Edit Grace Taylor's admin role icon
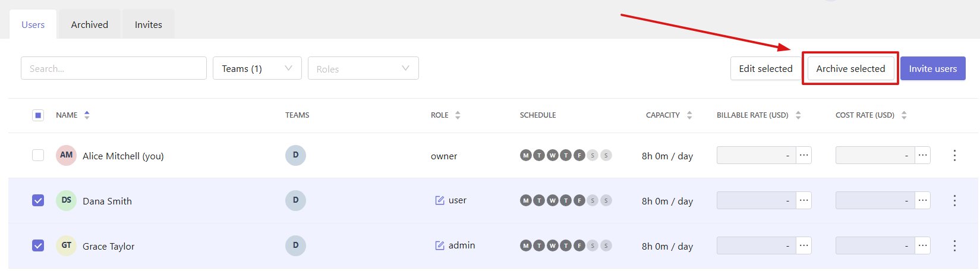The width and height of the screenshot is (980, 274). click(440, 245)
